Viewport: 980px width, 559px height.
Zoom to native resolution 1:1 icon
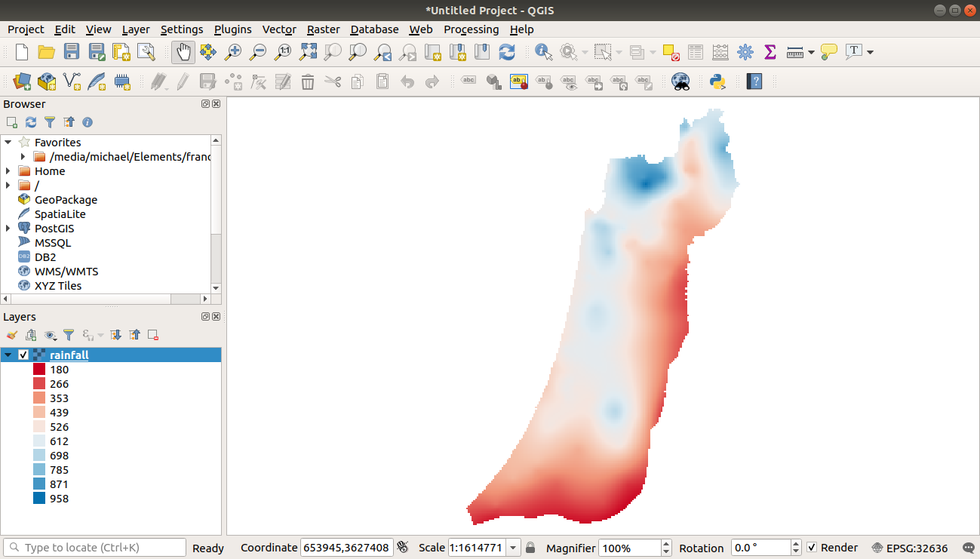coord(283,52)
